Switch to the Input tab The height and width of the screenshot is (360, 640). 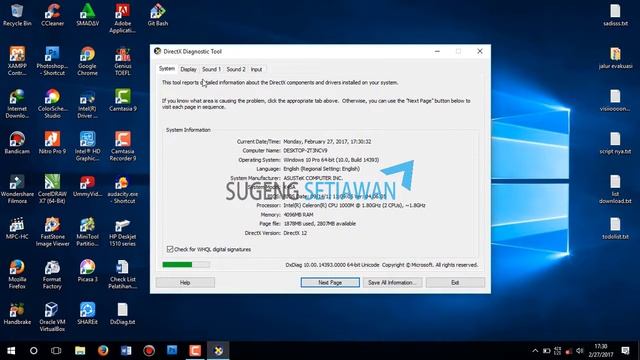pyautogui.click(x=256, y=69)
